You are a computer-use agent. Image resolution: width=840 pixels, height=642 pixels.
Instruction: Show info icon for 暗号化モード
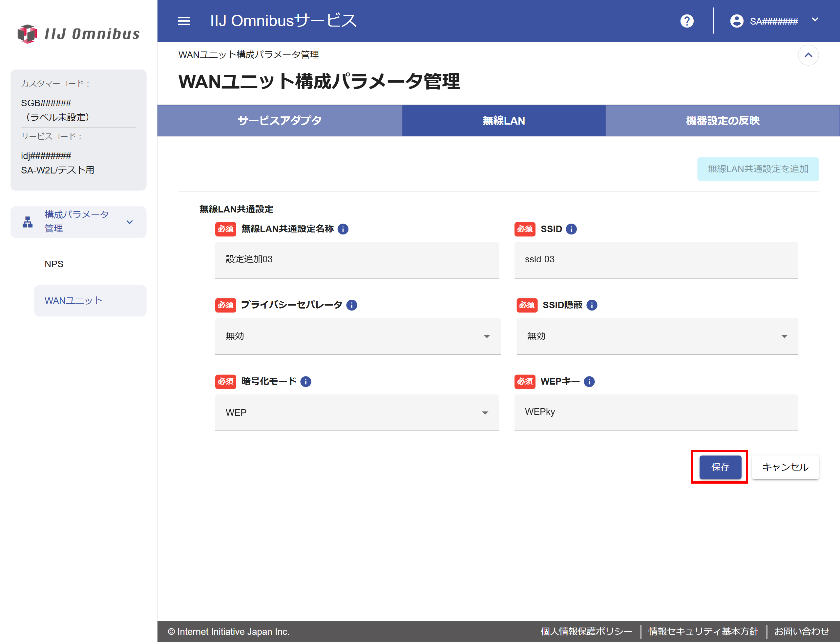[x=305, y=381]
